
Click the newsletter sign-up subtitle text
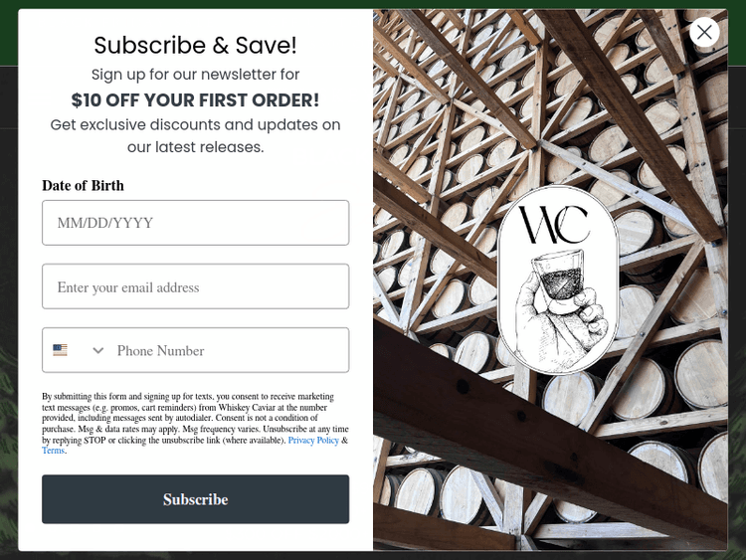[195, 75]
